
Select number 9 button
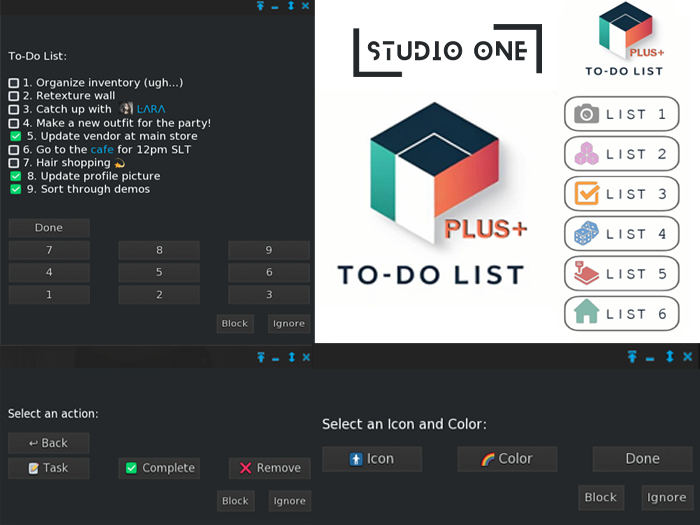(269, 250)
